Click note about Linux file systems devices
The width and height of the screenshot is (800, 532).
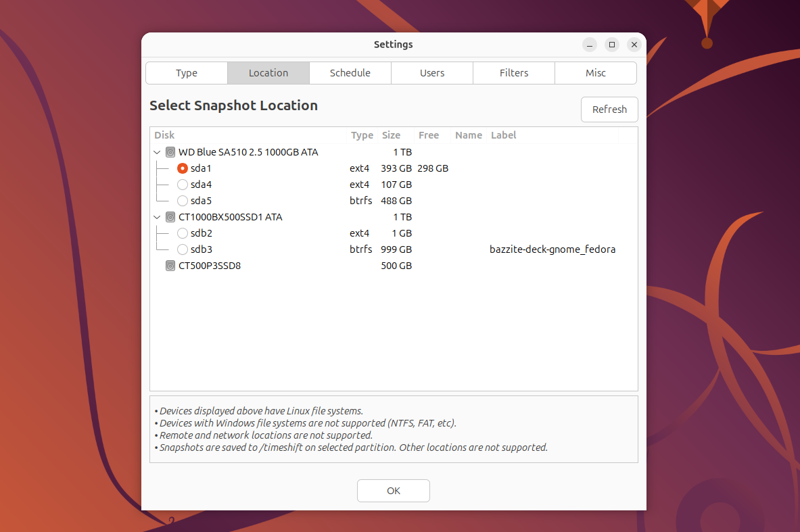[259, 411]
